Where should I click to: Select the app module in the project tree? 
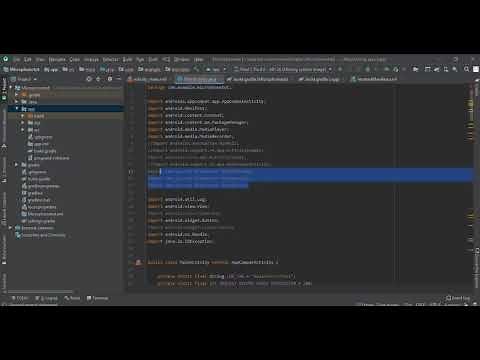coord(65,109)
